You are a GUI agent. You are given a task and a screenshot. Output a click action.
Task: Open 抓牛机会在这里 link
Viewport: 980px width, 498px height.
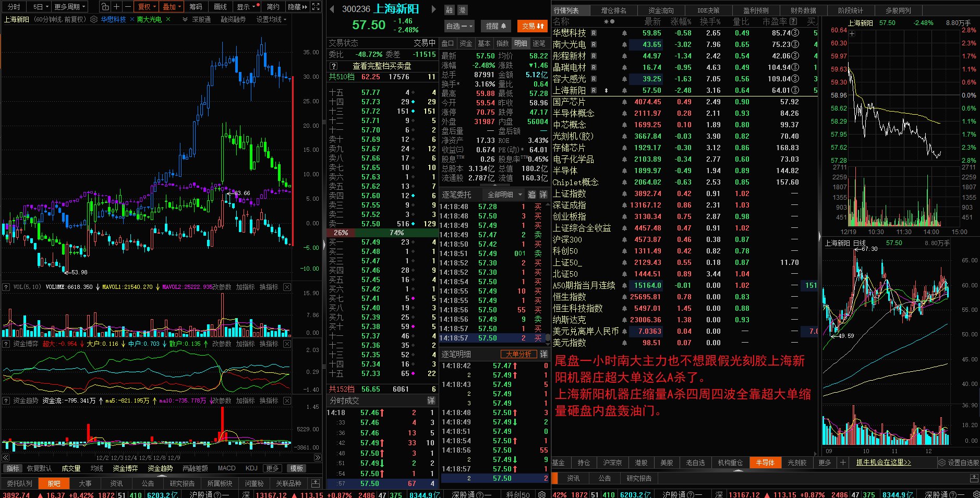tap(884, 463)
